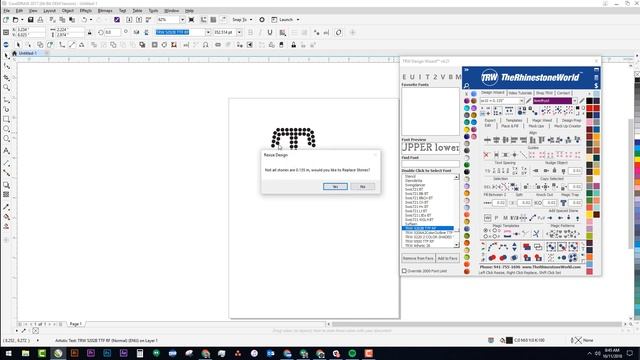
Task: Open Options with the gear icon
Action: [x=262, y=20]
